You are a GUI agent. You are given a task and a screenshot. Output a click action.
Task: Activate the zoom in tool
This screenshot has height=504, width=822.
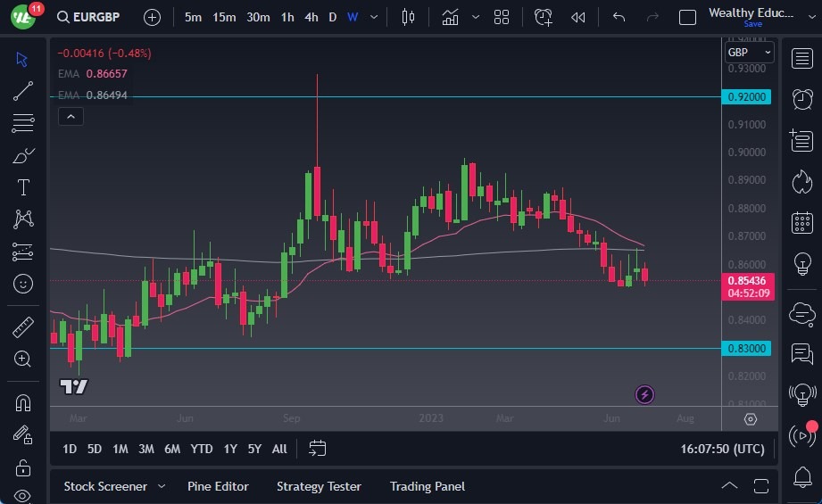point(22,359)
